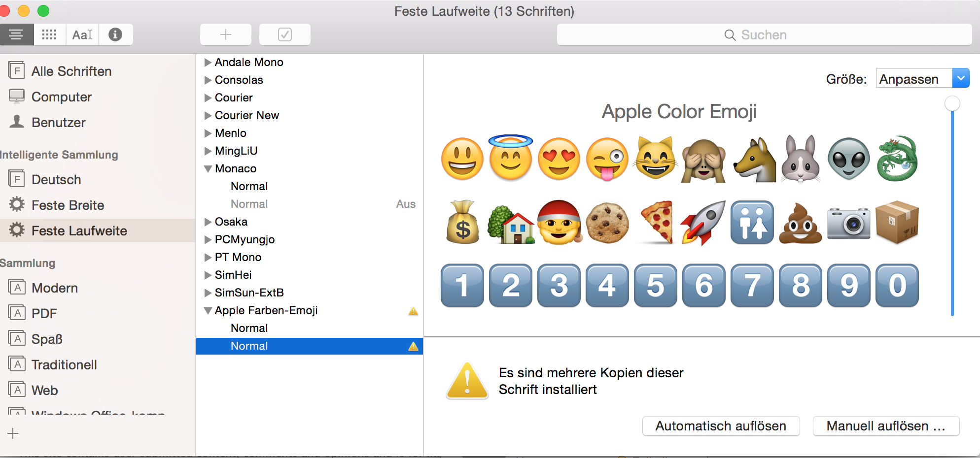Click the warning icon on the highlighted Normal row

pos(413,346)
